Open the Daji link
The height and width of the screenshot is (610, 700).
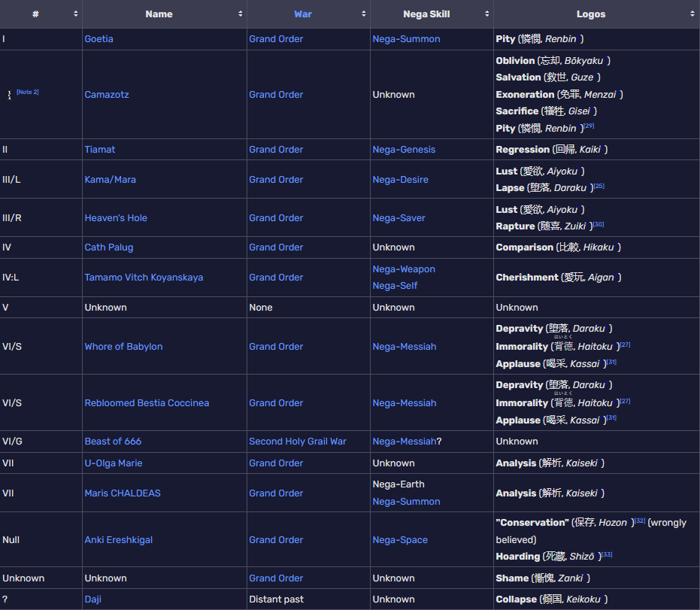point(93,599)
